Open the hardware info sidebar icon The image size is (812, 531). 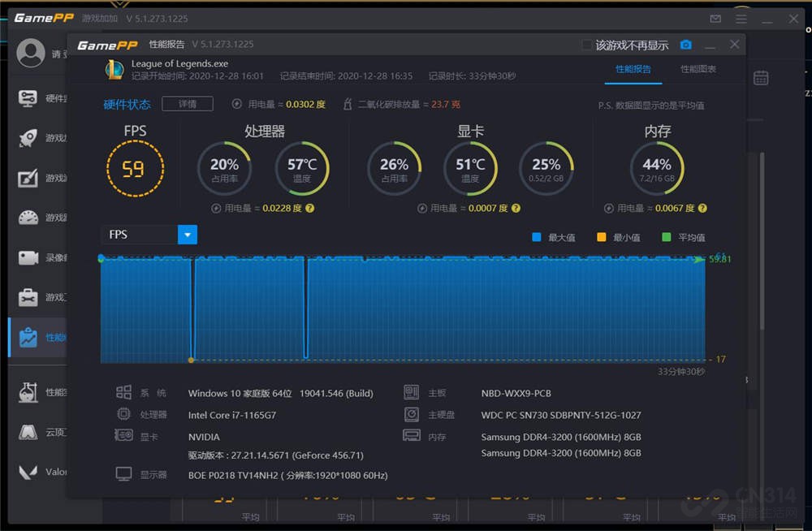click(28, 98)
